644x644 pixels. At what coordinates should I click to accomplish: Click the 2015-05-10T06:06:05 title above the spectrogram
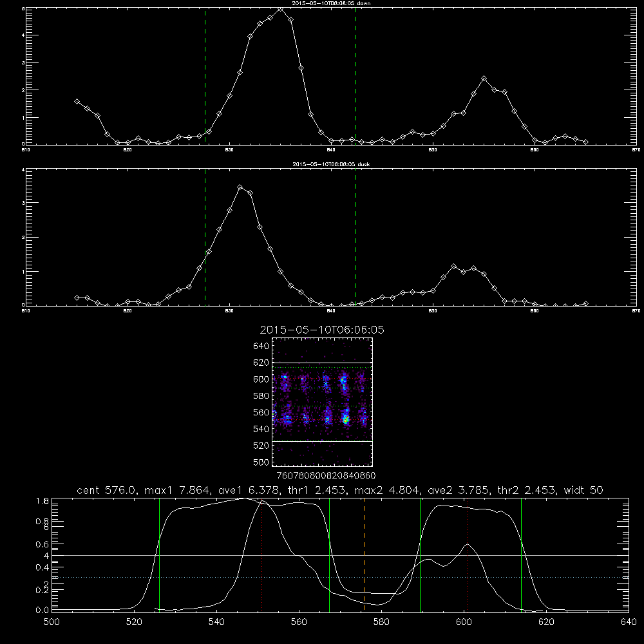point(322,330)
